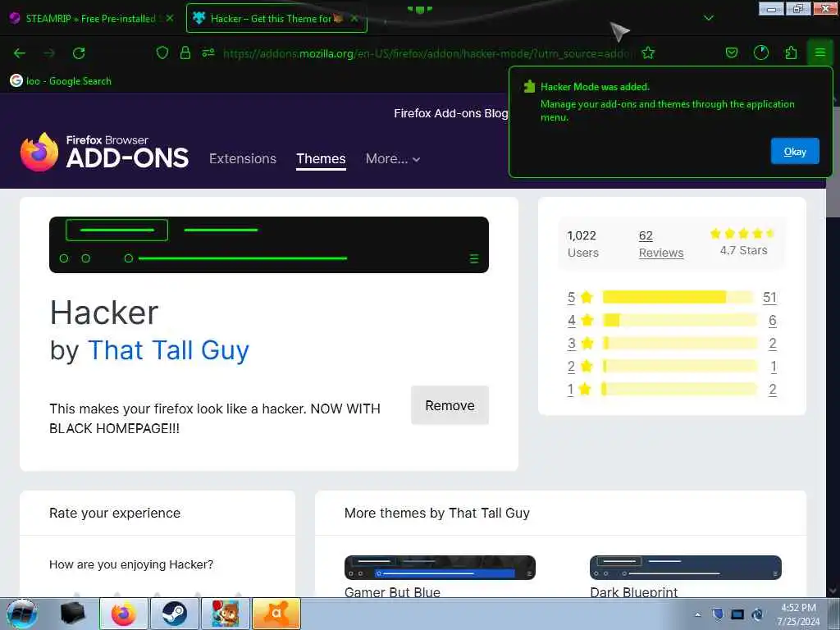
Task: Click the Firefox Browser ADD-ONS logo
Action: [104, 153]
